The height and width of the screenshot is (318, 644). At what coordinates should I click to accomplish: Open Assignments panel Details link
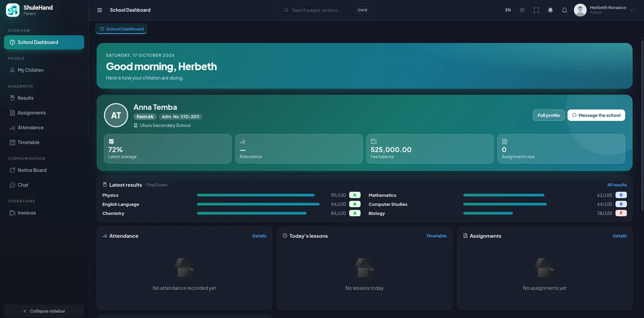click(620, 236)
